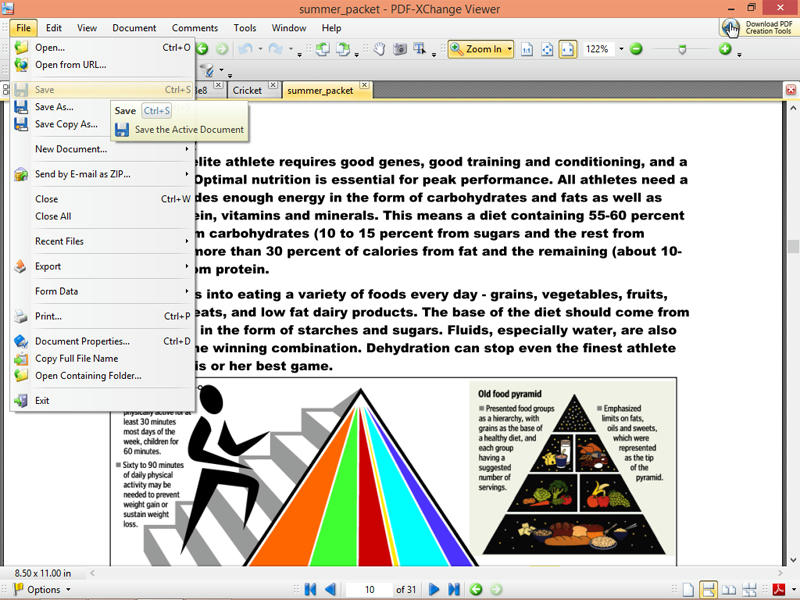
Task: Go to the next page
Action: (x=434, y=589)
